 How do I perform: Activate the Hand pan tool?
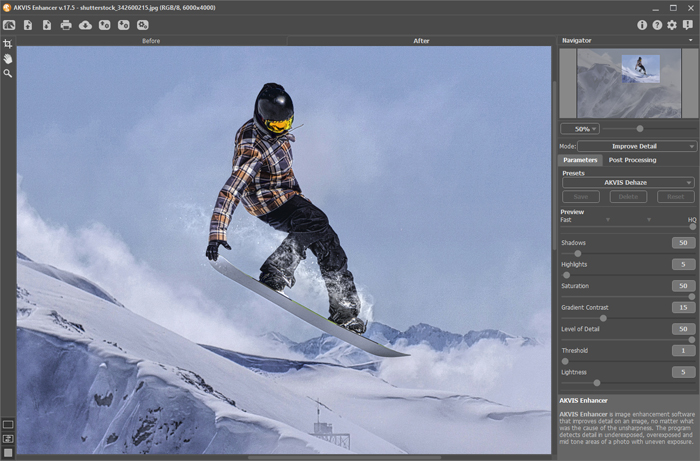pos(8,58)
